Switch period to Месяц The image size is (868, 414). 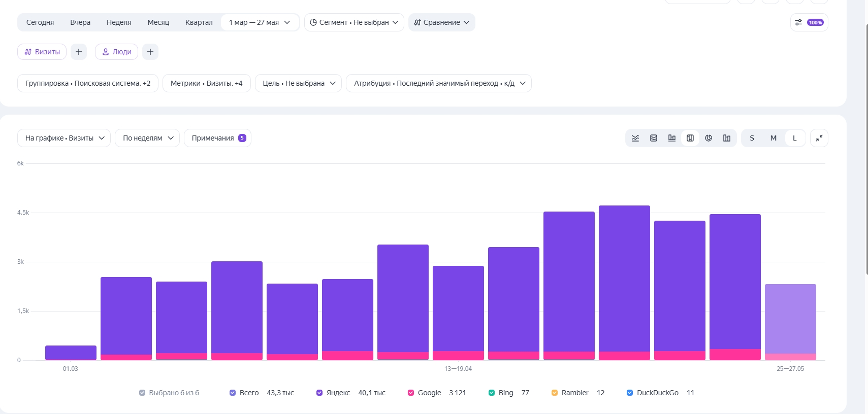[158, 22]
